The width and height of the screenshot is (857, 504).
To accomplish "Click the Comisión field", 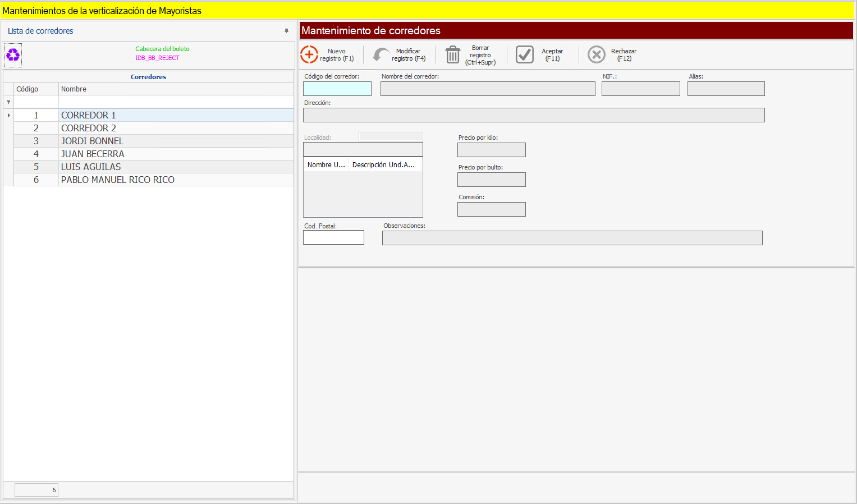I will [492, 209].
